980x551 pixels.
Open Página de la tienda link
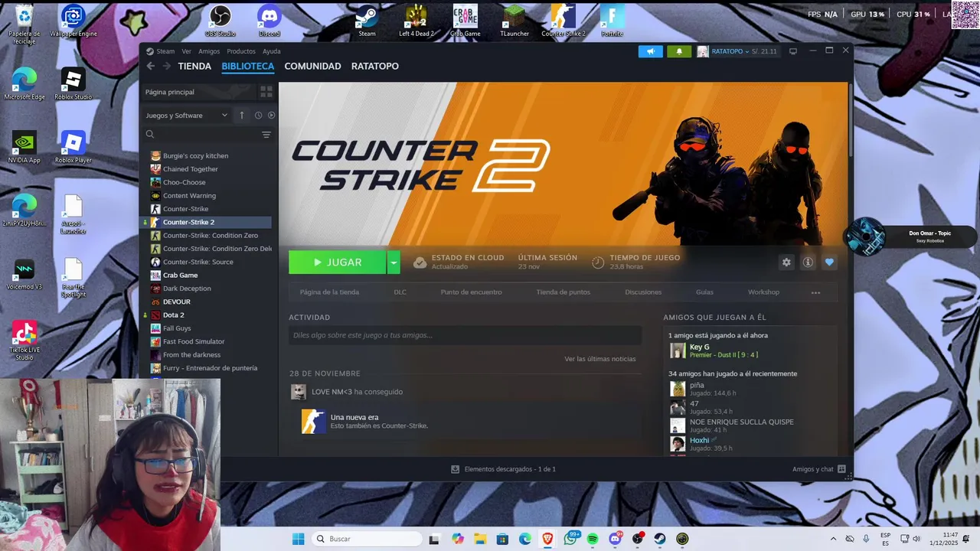point(329,292)
